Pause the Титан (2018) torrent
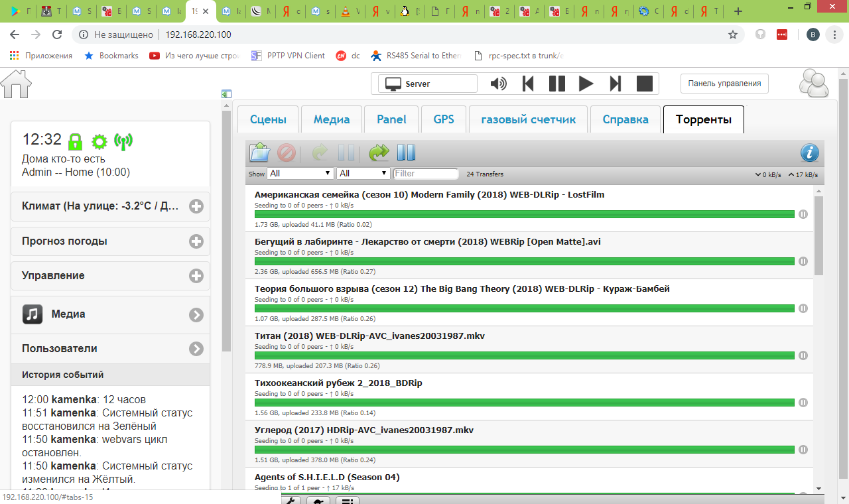 click(x=803, y=355)
